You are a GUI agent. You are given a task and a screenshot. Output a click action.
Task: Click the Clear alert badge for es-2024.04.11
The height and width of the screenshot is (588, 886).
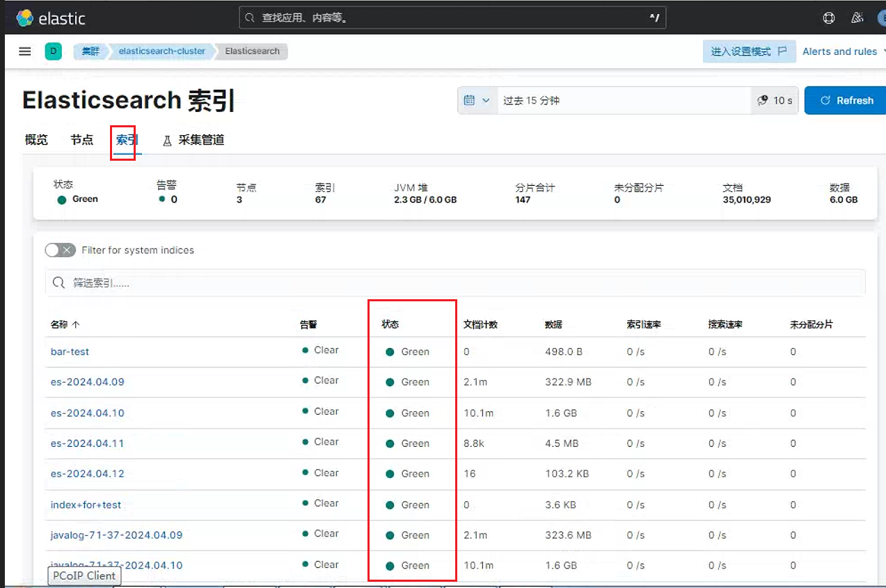click(321, 442)
